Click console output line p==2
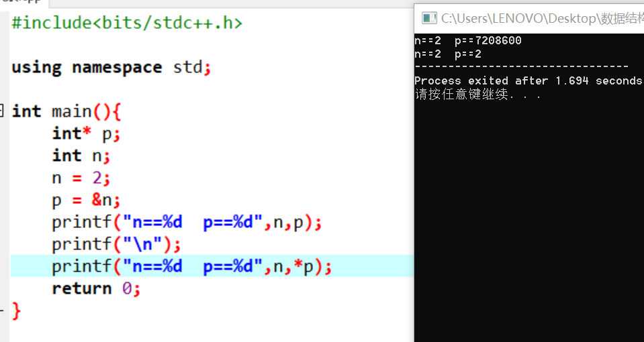This screenshot has height=342, width=644. tap(448, 54)
